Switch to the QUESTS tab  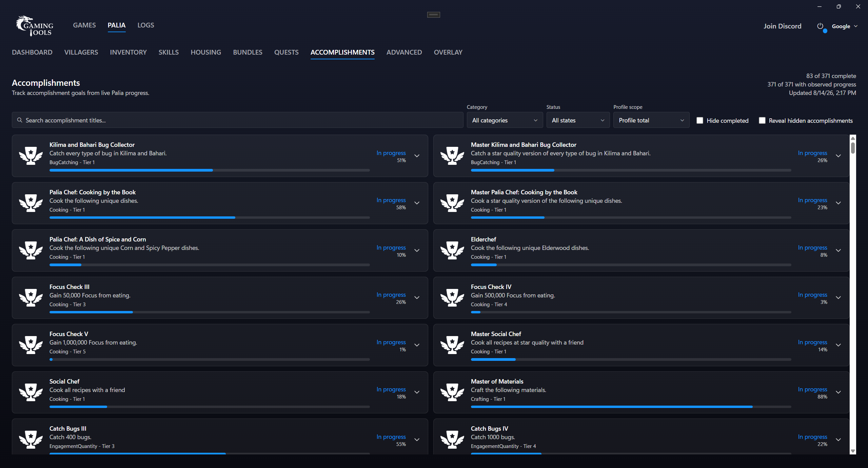click(287, 52)
